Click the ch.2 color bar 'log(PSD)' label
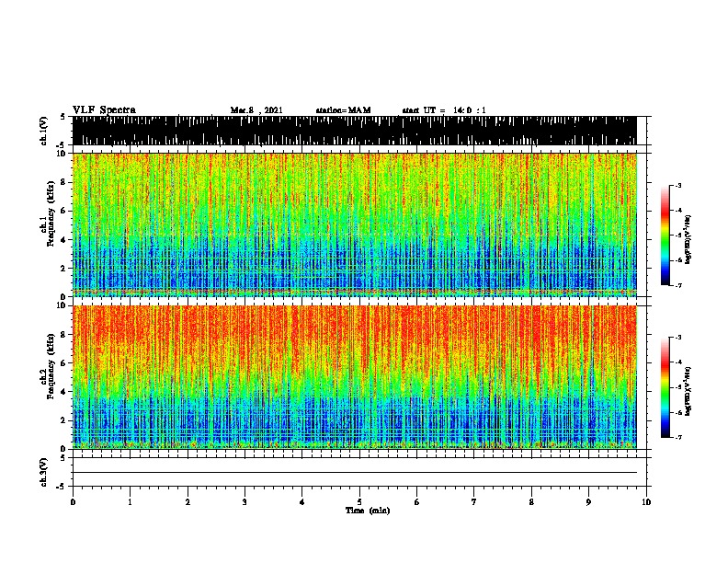This screenshot has height=563, width=728. 688,391
